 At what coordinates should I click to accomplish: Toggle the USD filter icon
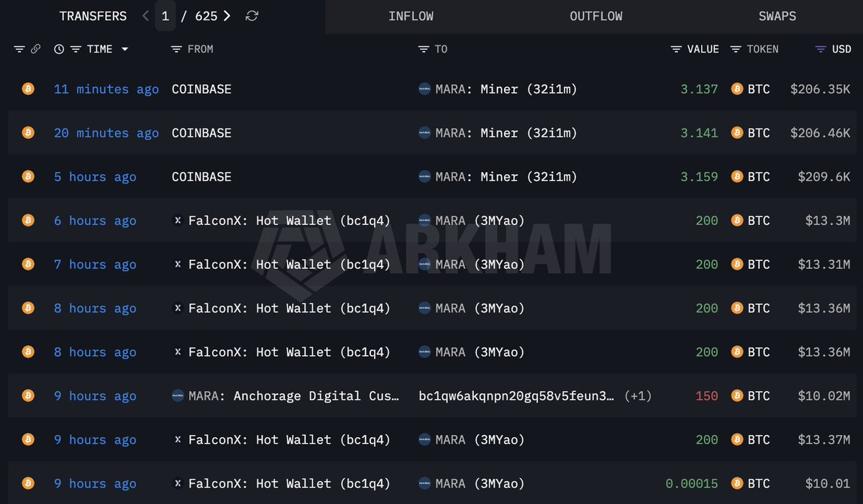click(821, 49)
